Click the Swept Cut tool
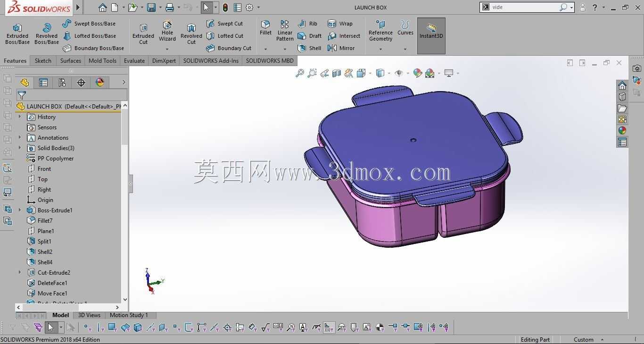 (x=224, y=24)
